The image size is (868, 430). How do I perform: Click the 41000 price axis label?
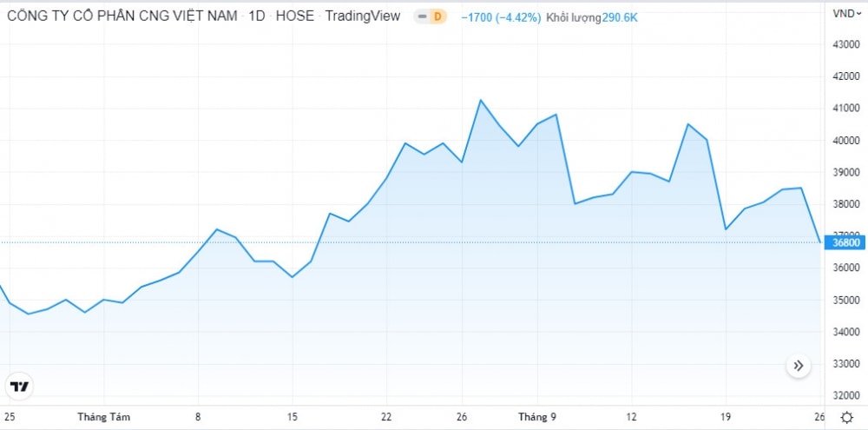[846, 108]
